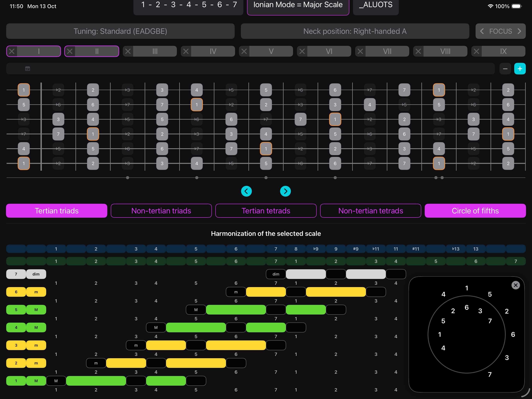Toggle the Circle of fifths button
532x399 pixels.
coord(475,211)
